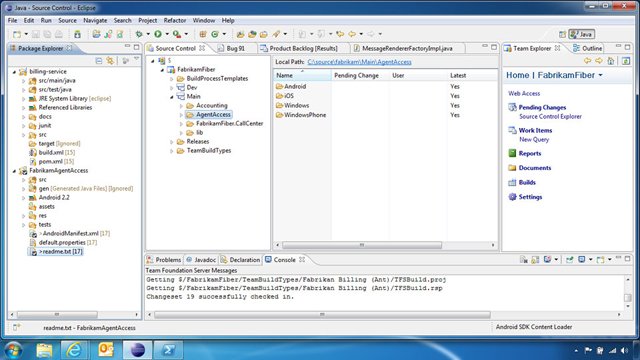Collapse the Main branch node
This screenshot has height=360, width=640.
[x=172, y=97]
